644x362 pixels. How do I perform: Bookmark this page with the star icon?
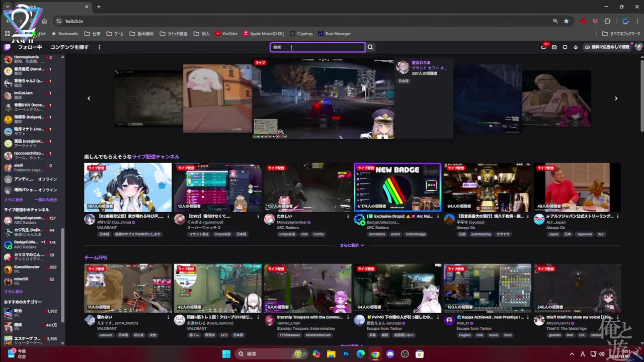click(x=567, y=21)
